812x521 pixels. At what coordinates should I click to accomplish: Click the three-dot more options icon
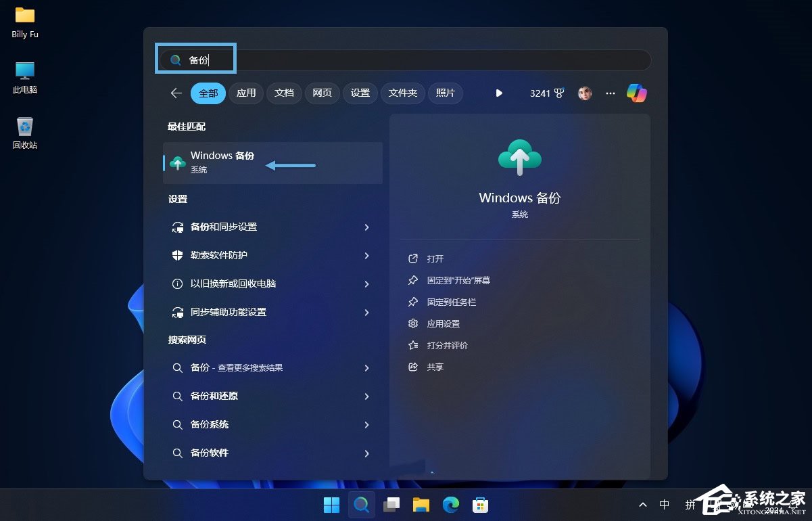pyautogui.click(x=610, y=93)
